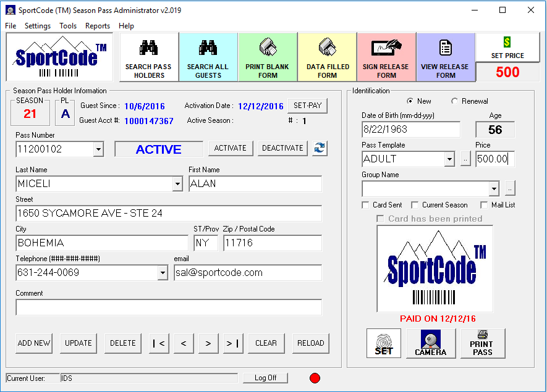Click the CLEAR button
Image resolution: width=547 pixels, height=392 pixels.
pos(266,344)
